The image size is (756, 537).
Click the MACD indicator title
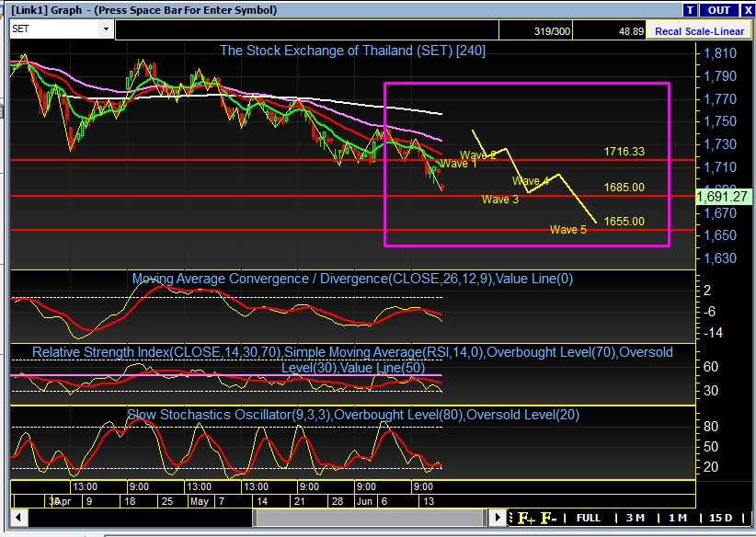click(x=352, y=279)
